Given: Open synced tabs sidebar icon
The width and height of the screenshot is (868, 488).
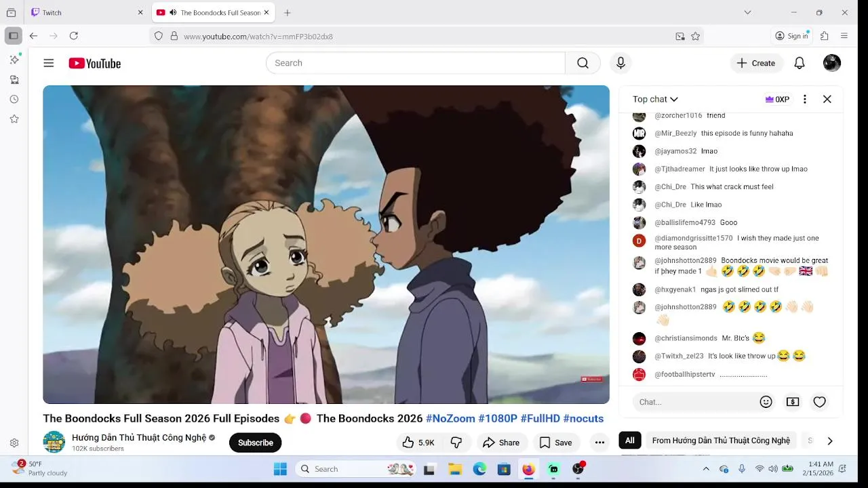Looking at the screenshot, I should tap(14, 79).
